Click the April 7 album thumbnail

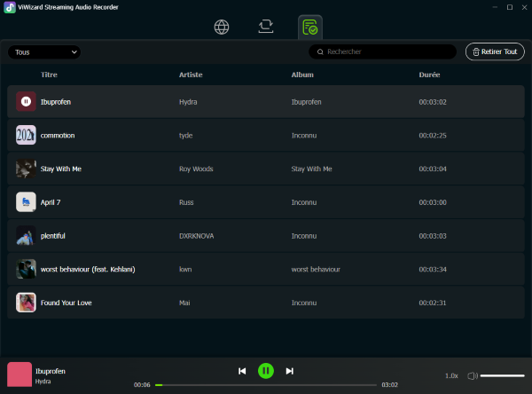(x=26, y=202)
